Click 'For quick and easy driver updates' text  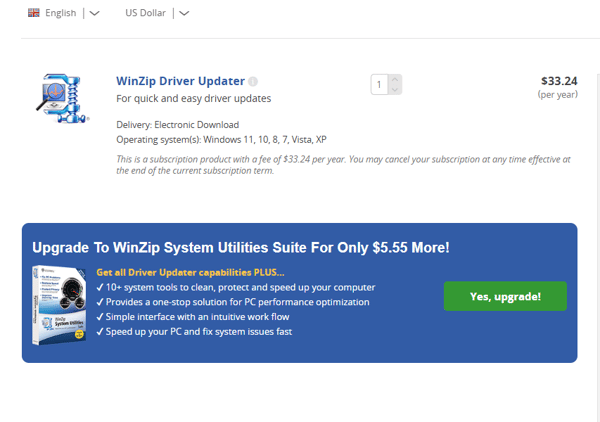(194, 99)
